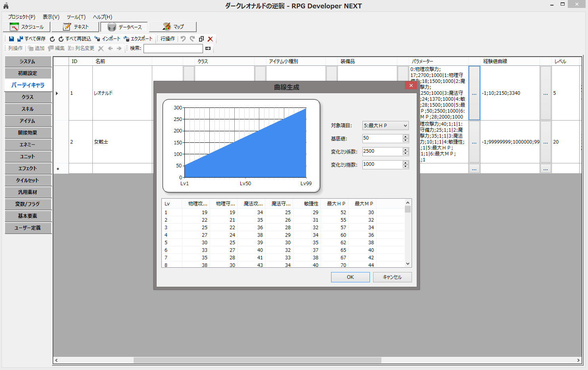Image resolution: width=588 pixels, height=370 pixels.
Task: Confirm curve generation with OK
Action: click(350, 277)
